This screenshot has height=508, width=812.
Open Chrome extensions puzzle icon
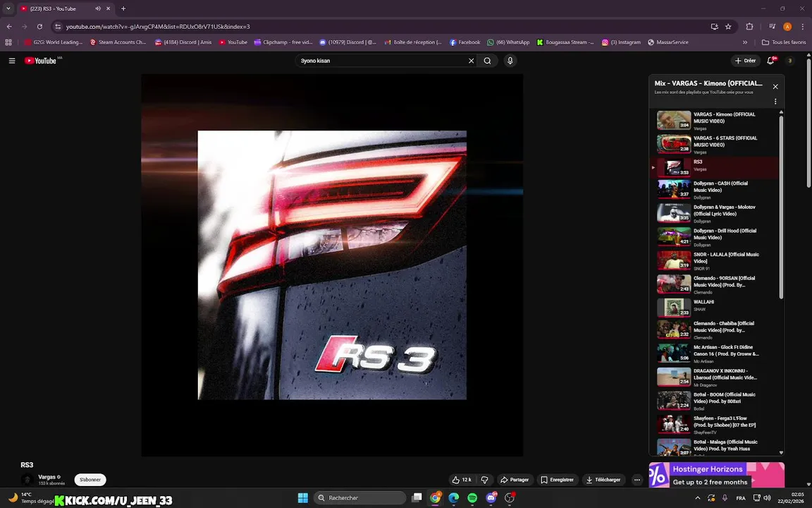click(x=749, y=26)
